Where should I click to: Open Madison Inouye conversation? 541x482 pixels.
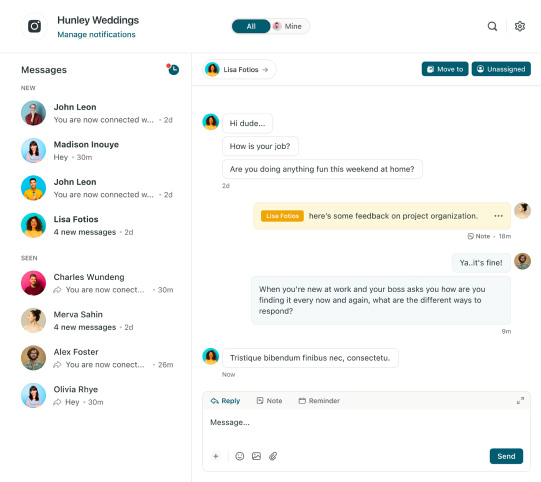pos(97,151)
